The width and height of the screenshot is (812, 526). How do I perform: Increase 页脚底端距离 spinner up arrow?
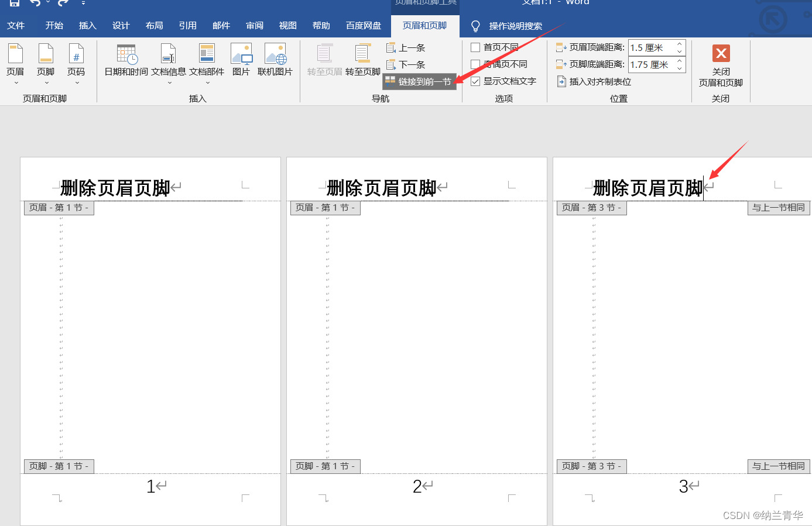(x=680, y=61)
